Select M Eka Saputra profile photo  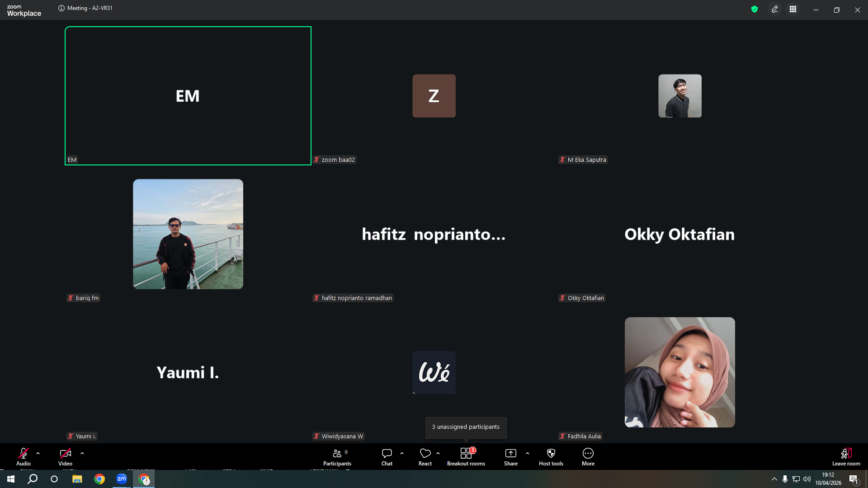pyautogui.click(x=680, y=96)
